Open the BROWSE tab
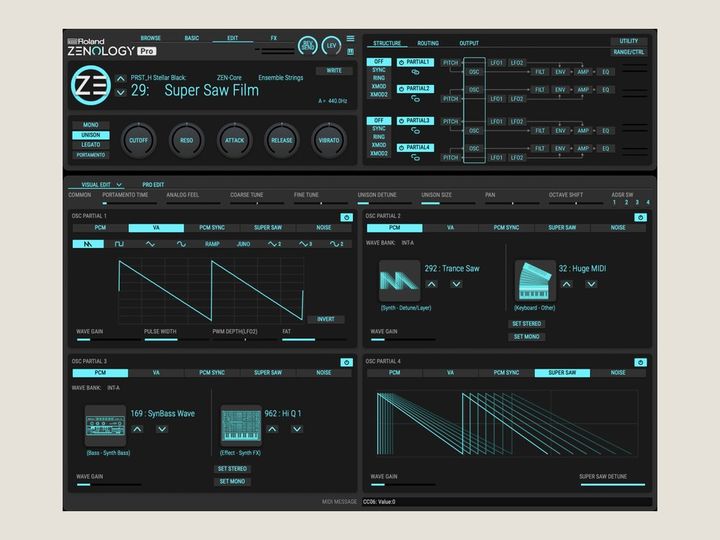This screenshot has height=540, width=720. point(151,38)
